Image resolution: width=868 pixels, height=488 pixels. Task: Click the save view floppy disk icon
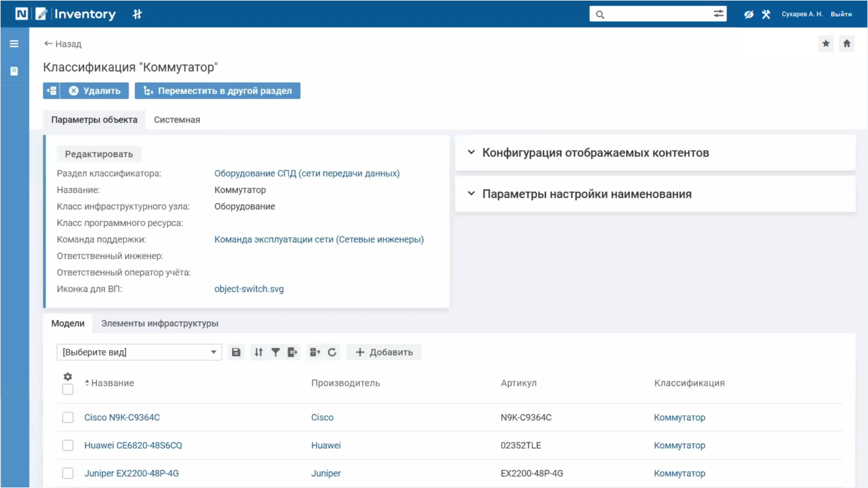236,352
